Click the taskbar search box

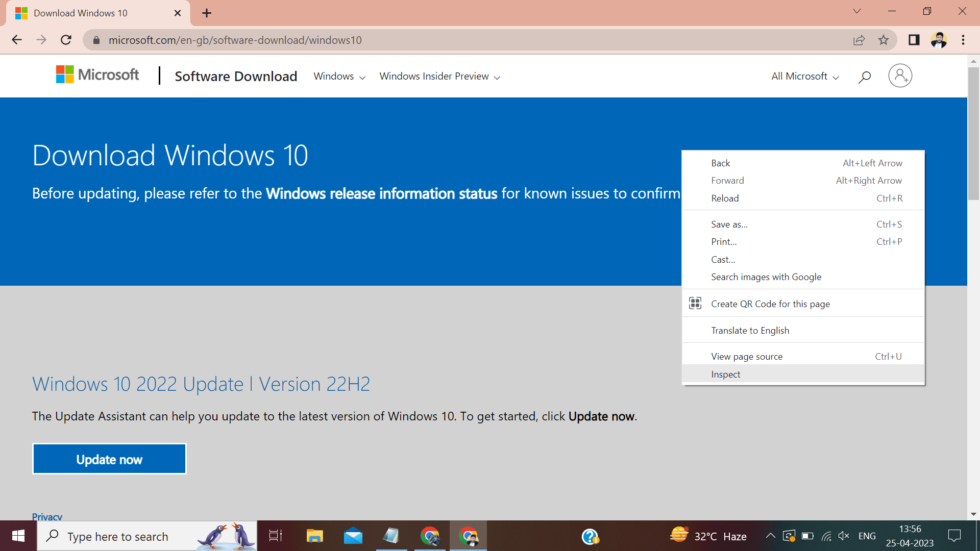tap(147, 536)
